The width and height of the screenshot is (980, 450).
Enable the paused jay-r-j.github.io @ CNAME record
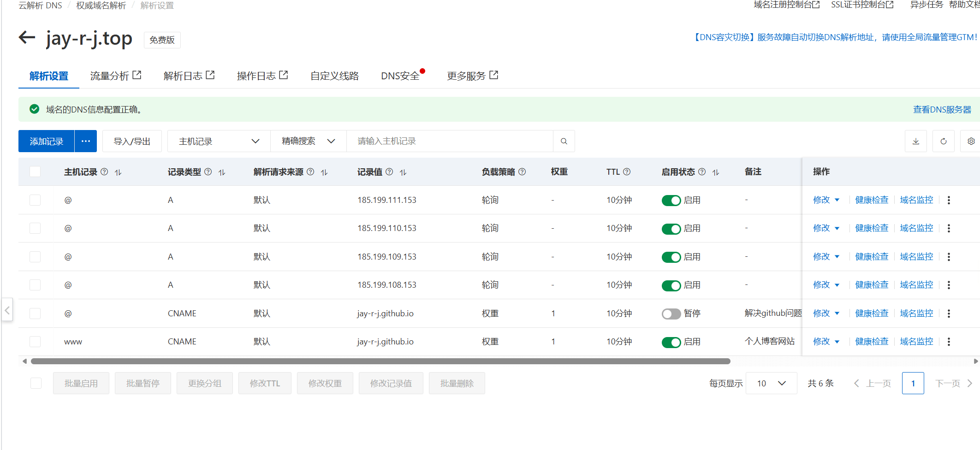[671, 314]
